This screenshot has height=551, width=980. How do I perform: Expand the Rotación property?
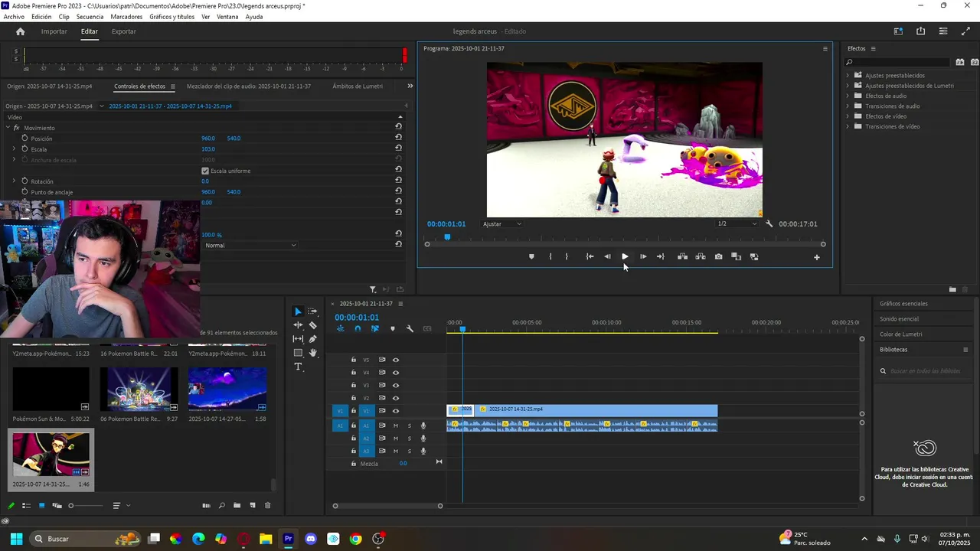tap(14, 181)
